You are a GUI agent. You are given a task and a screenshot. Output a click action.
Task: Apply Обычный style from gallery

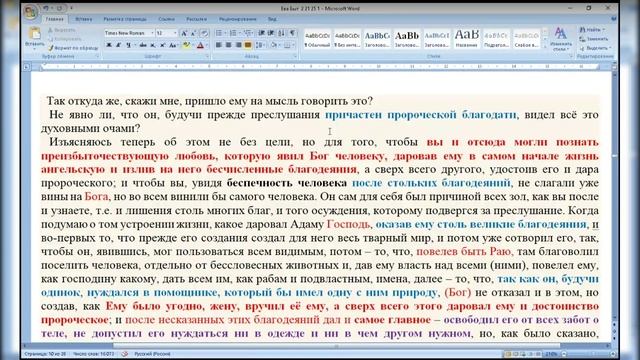point(317,39)
